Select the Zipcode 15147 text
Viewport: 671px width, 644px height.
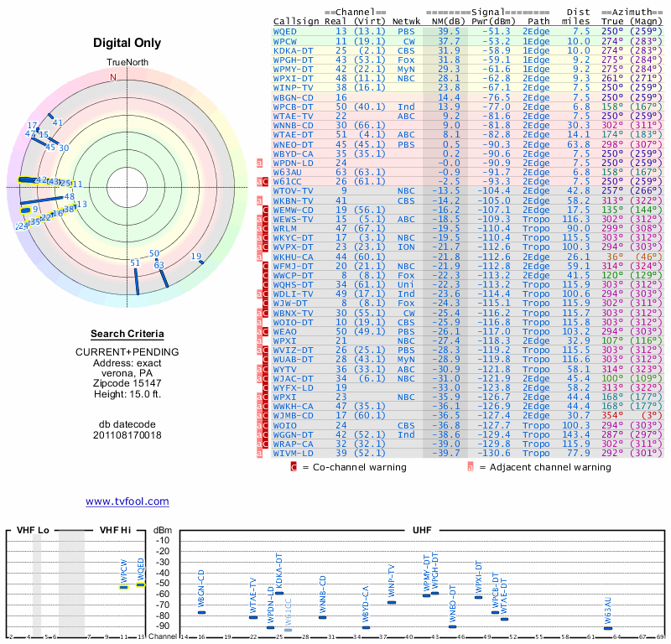[x=127, y=383]
